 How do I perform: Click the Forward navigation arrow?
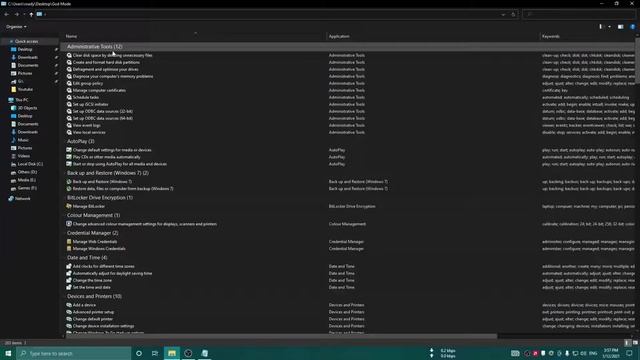[x=17, y=14]
